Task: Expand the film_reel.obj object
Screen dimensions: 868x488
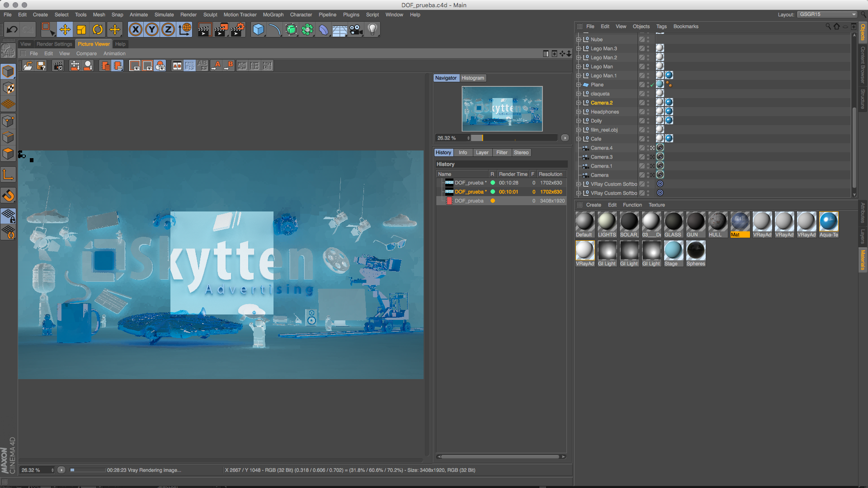Action: click(578, 130)
